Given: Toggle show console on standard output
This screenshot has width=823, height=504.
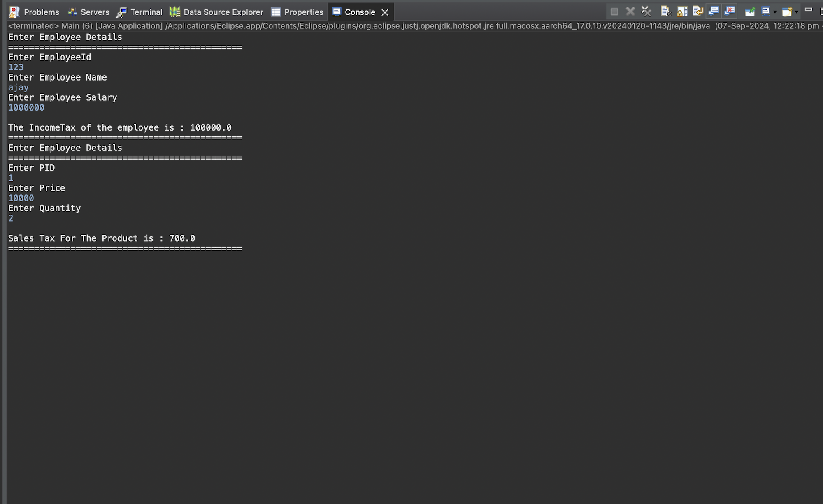Looking at the screenshot, I should tap(714, 12).
